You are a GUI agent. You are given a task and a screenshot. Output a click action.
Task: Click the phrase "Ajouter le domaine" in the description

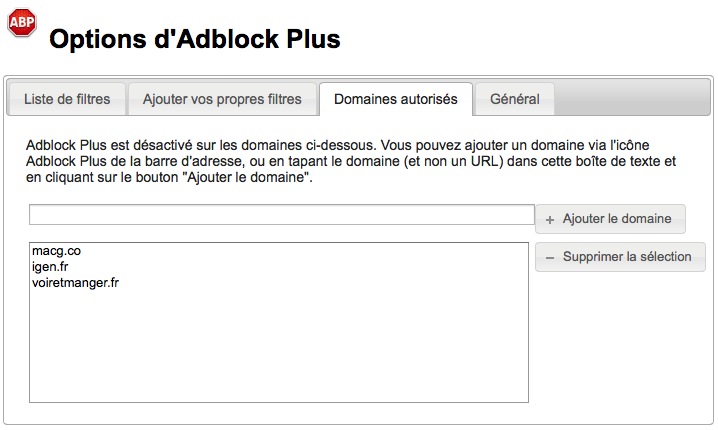click(x=246, y=177)
